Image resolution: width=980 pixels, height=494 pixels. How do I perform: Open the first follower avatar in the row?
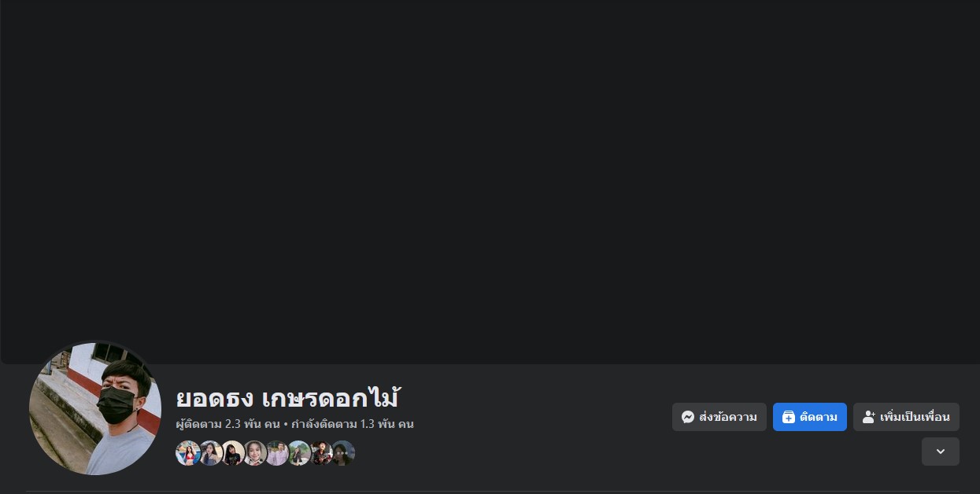coord(188,453)
